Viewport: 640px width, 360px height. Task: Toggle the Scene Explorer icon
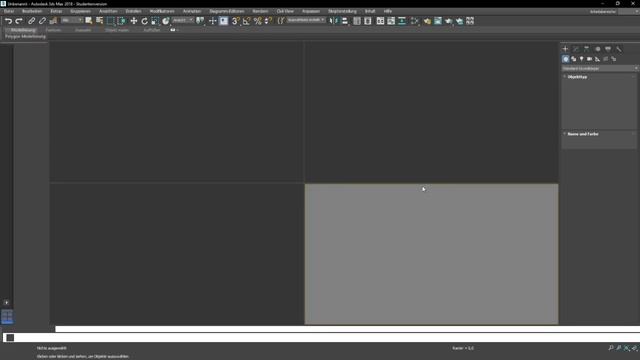[x=357, y=21]
